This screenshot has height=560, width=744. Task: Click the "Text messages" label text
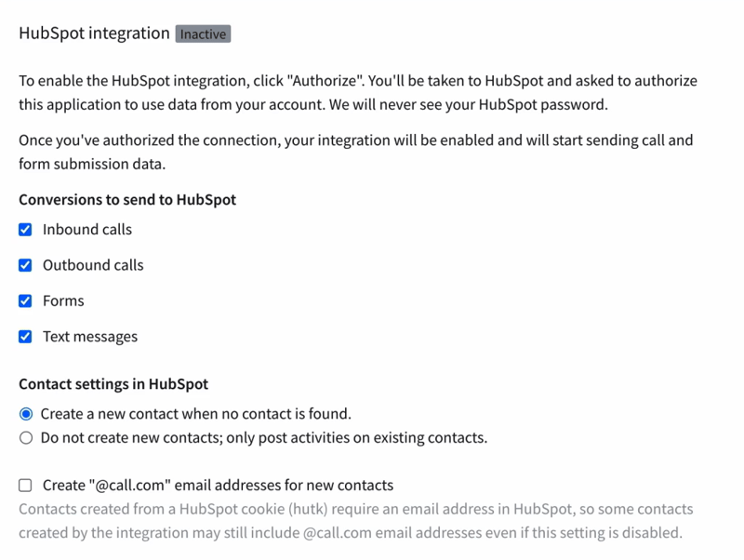91,337
